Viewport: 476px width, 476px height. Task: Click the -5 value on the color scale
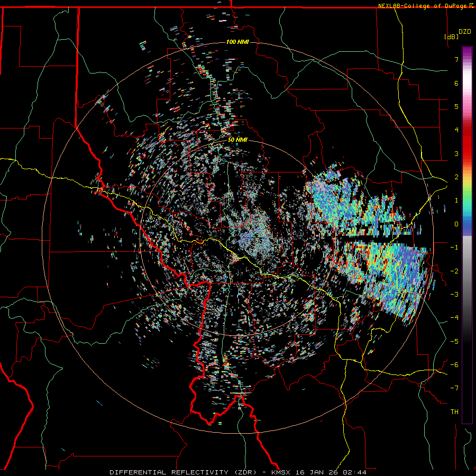[454, 342]
